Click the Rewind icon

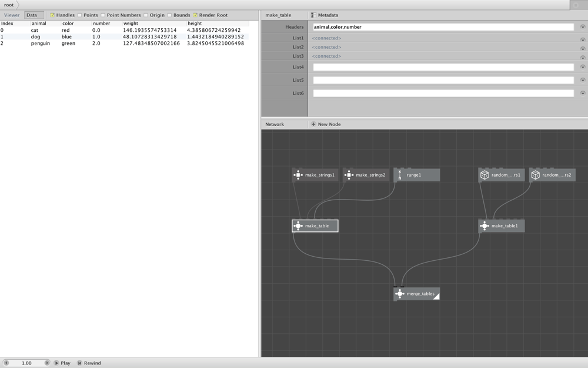[x=79, y=363]
